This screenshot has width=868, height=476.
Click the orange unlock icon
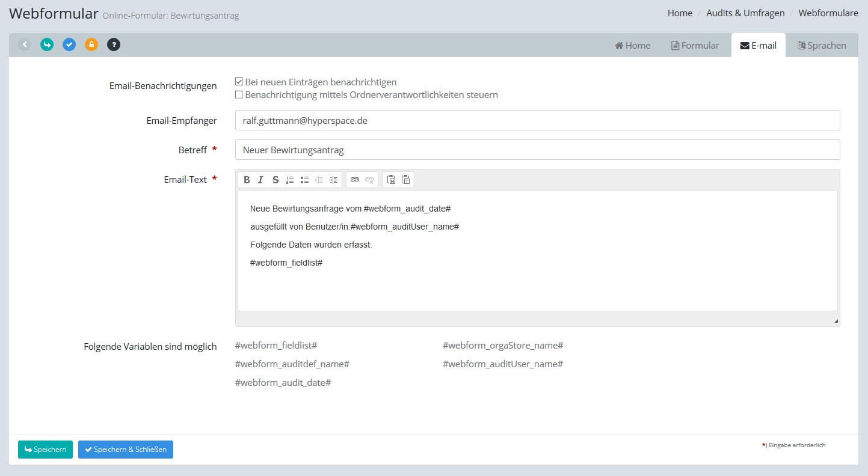point(91,44)
